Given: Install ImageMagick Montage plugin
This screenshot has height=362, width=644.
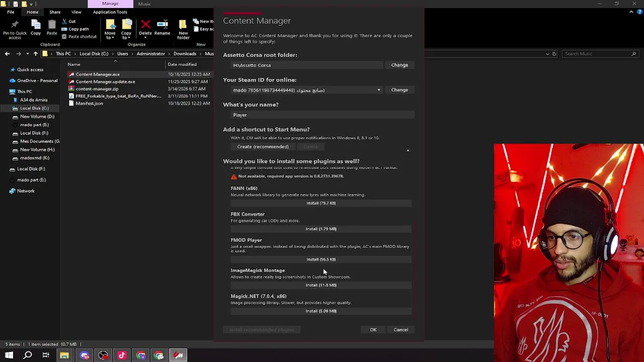Looking at the screenshot, I should coord(321,285).
